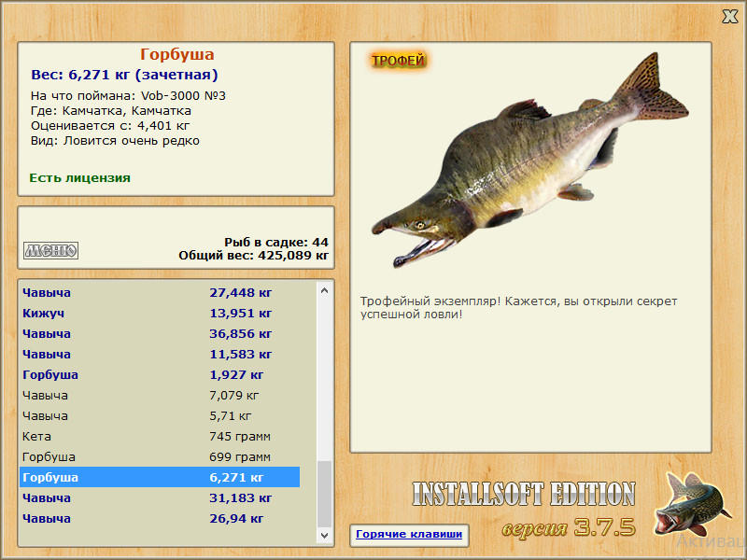Click the pink salmon trophy picture
This screenshot has width=747, height=560.
pyautogui.click(x=530, y=160)
